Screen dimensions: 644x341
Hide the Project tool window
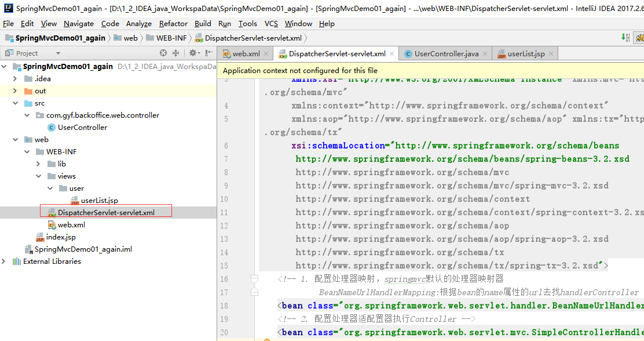click(209, 53)
